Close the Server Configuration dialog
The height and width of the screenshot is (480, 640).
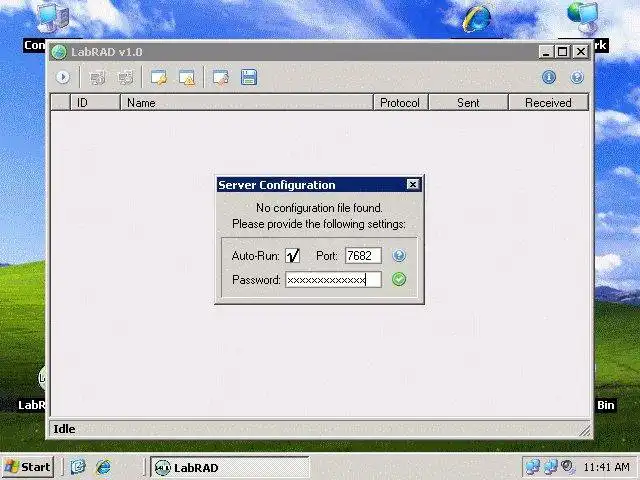[413, 185]
